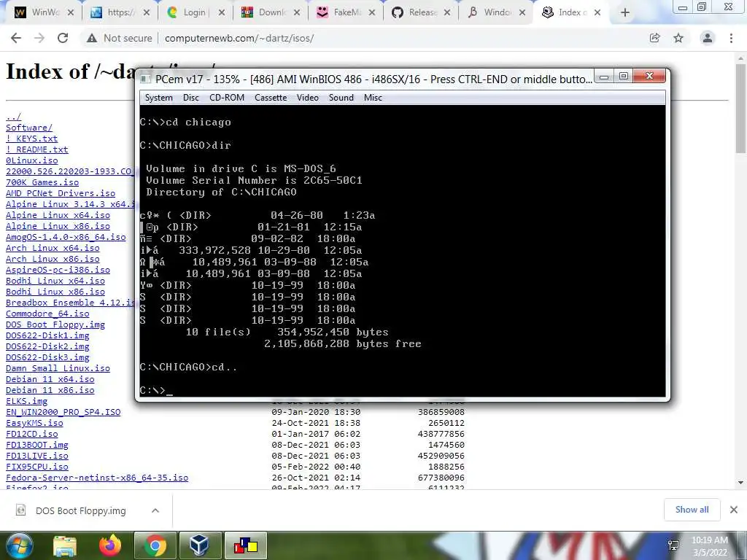The width and height of the screenshot is (747, 560).
Task: Click DOS Boot Floppy.img file icon in download bar
Action: coord(21,510)
